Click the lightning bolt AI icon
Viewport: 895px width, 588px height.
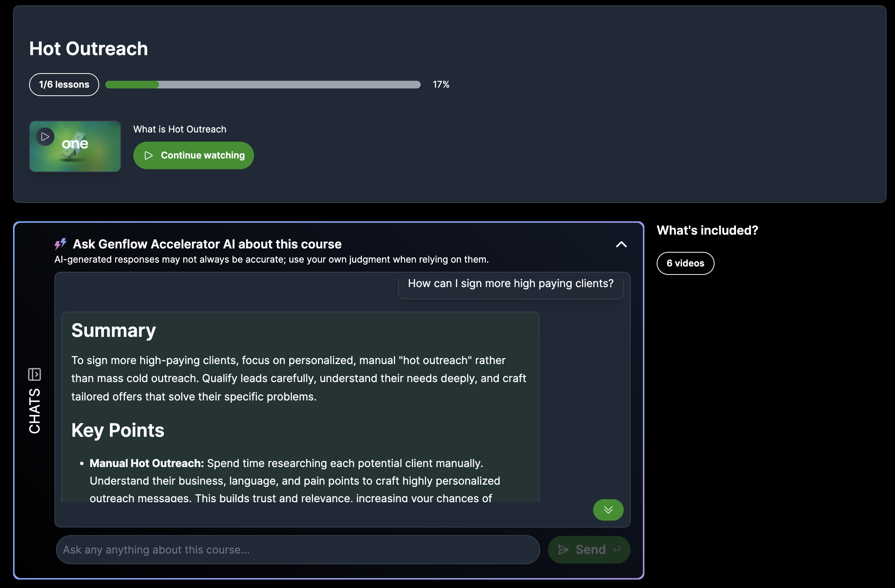coord(61,244)
